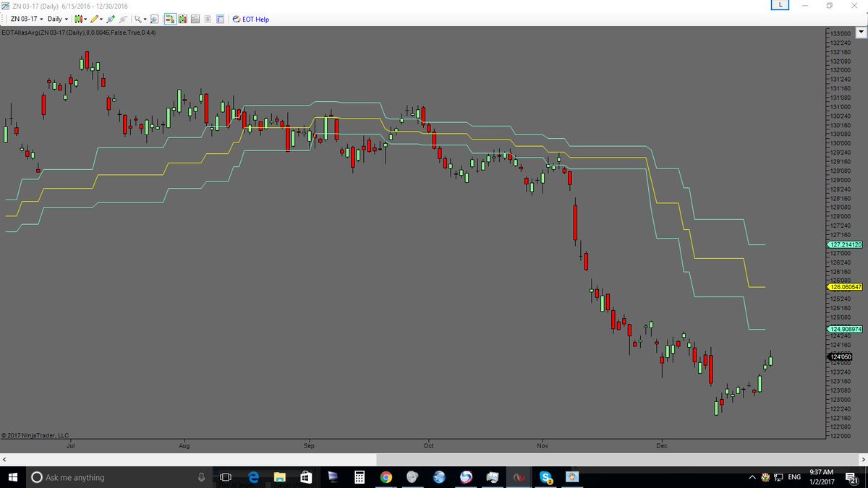Open the Calculator taskbar icon
Screen dimensions: 868x488
point(358,477)
